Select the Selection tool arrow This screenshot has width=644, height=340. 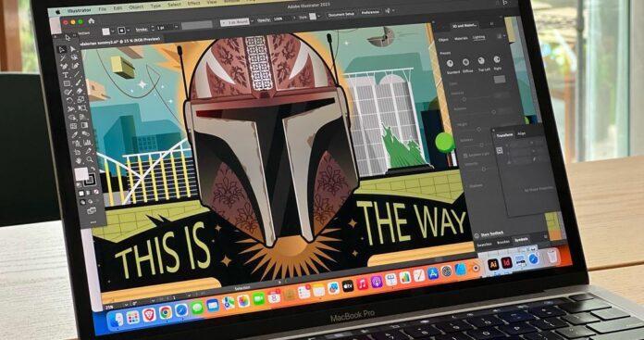click(62, 49)
